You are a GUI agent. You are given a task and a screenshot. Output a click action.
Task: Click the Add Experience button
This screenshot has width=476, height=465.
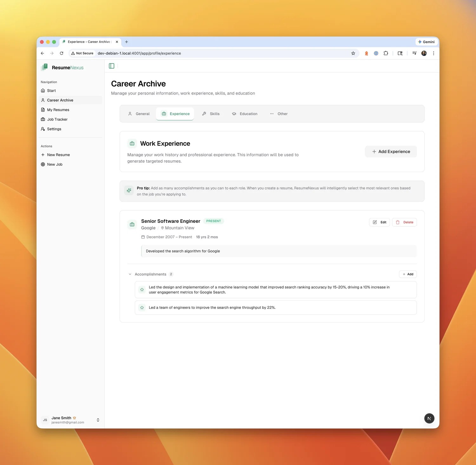391,152
